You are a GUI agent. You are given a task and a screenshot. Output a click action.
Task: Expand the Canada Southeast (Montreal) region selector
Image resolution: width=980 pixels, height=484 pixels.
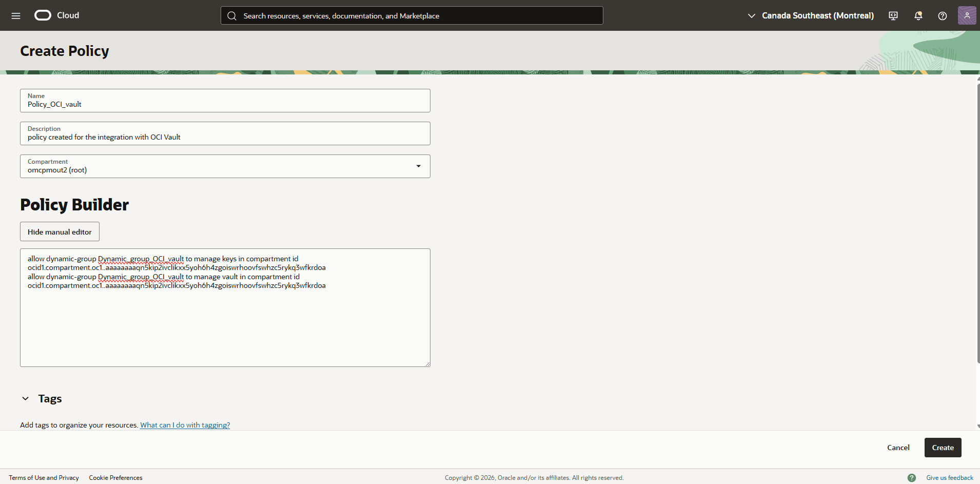(x=811, y=15)
